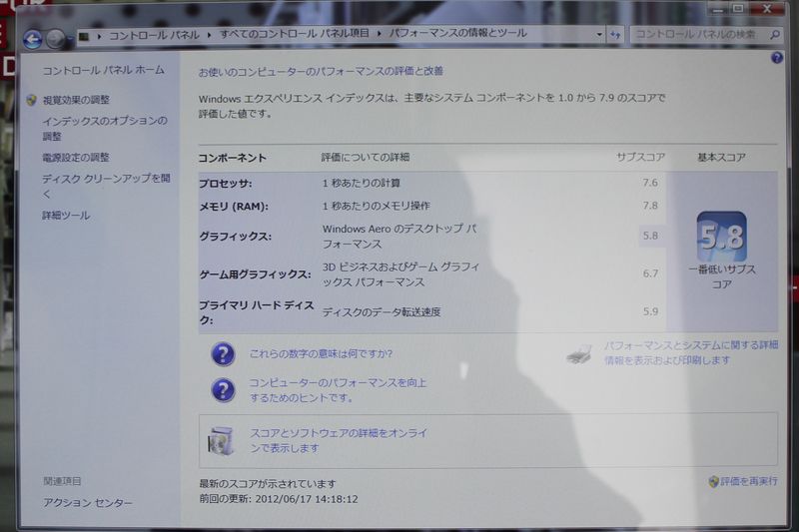The image size is (799, 532).
Task: Open address bar history dropdown arrow
Action: click(x=599, y=35)
